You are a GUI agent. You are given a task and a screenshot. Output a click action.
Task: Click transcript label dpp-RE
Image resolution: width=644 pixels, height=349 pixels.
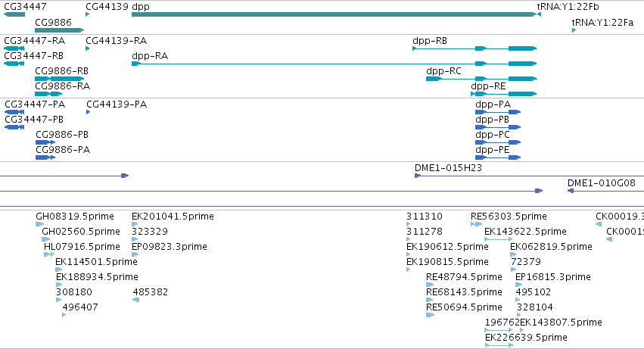[x=488, y=86]
